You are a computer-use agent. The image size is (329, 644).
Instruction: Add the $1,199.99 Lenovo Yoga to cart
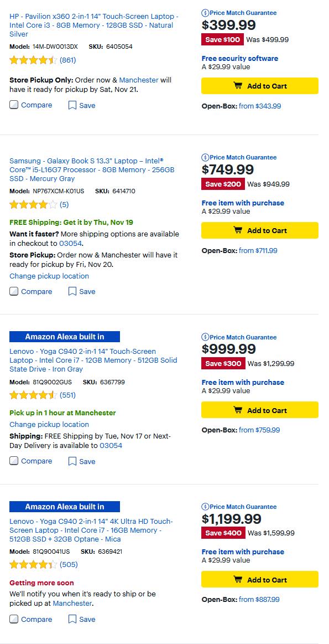(x=260, y=580)
